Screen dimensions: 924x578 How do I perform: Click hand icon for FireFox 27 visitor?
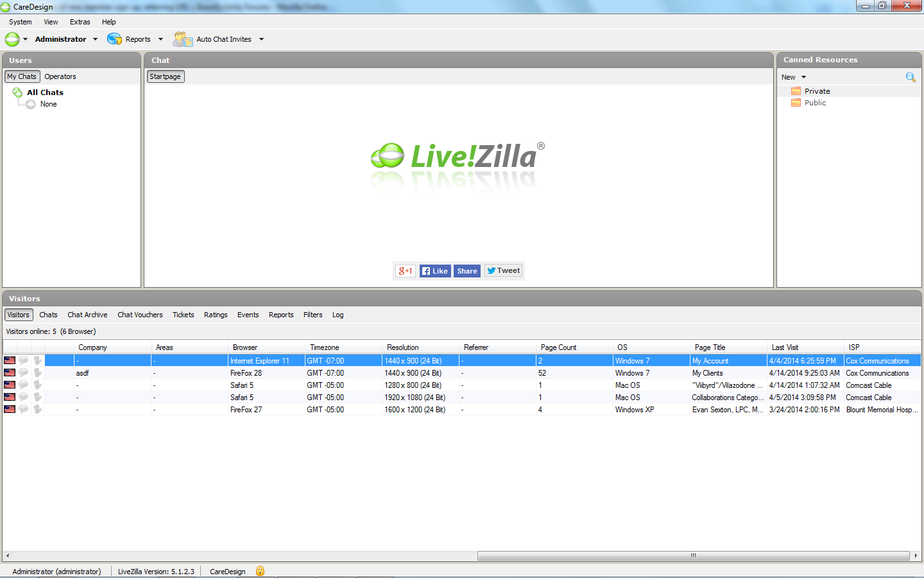[x=38, y=410]
